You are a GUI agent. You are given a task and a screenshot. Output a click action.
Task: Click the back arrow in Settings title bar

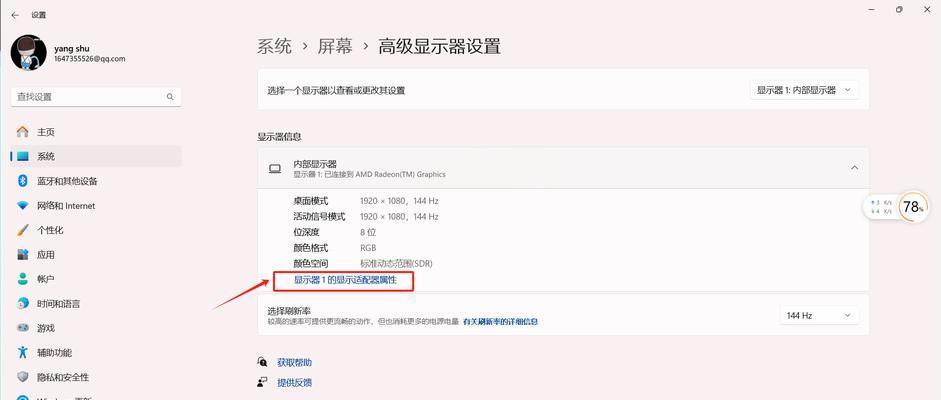[x=15, y=15]
